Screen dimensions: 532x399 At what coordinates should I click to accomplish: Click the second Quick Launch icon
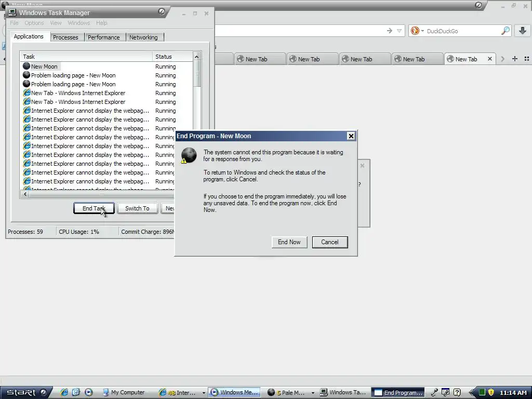coord(76,392)
